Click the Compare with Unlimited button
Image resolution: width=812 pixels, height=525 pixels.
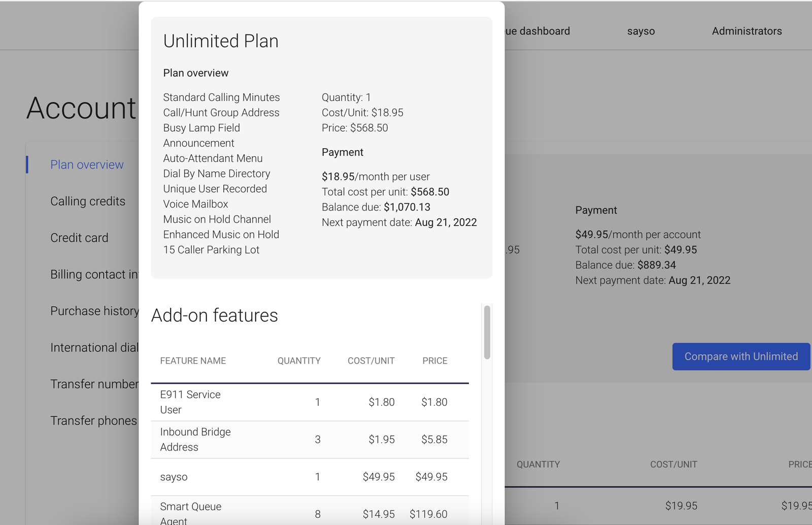(740, 357)
